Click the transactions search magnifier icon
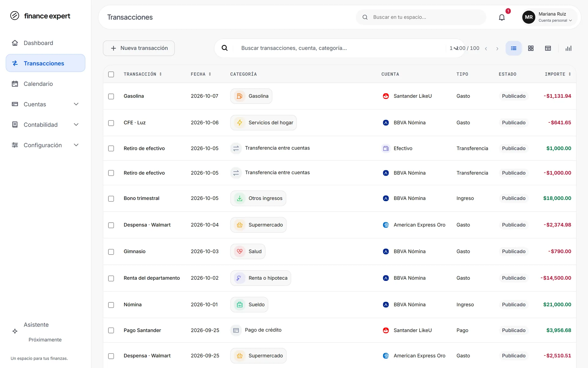 [x=224, y=48]
